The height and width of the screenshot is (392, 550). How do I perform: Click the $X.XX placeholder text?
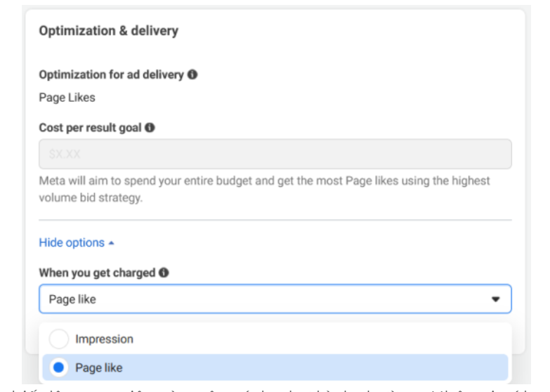coord(65,154)
